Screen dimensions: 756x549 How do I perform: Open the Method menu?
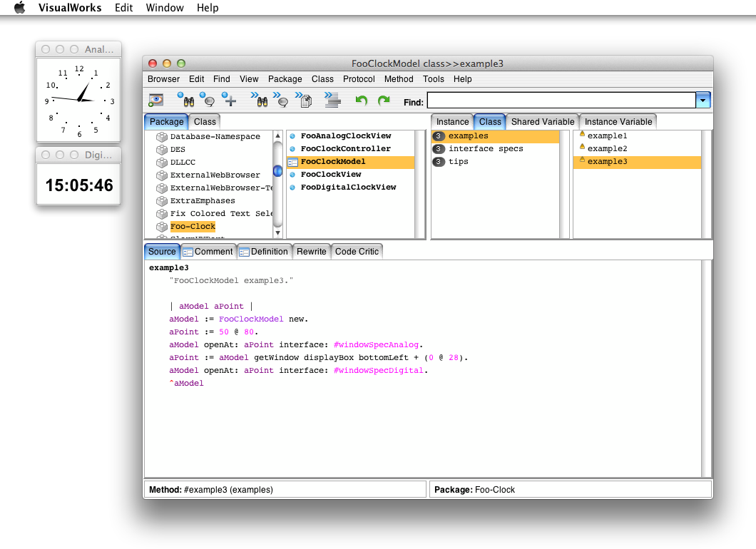coord(399,79)
